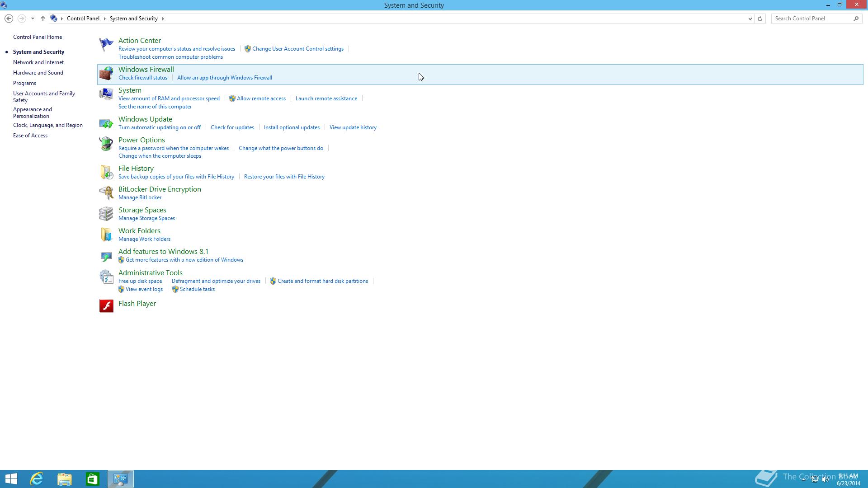The image size is (868, 488).
Task: Open the File History folder icon
Action: click(106, 172)
